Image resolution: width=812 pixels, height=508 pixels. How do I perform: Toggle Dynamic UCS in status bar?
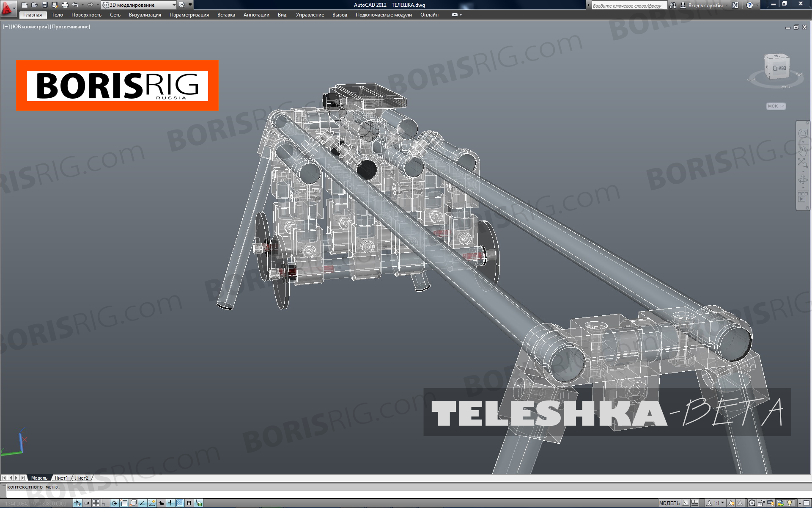pyautogui.click(x=152, y=503)
